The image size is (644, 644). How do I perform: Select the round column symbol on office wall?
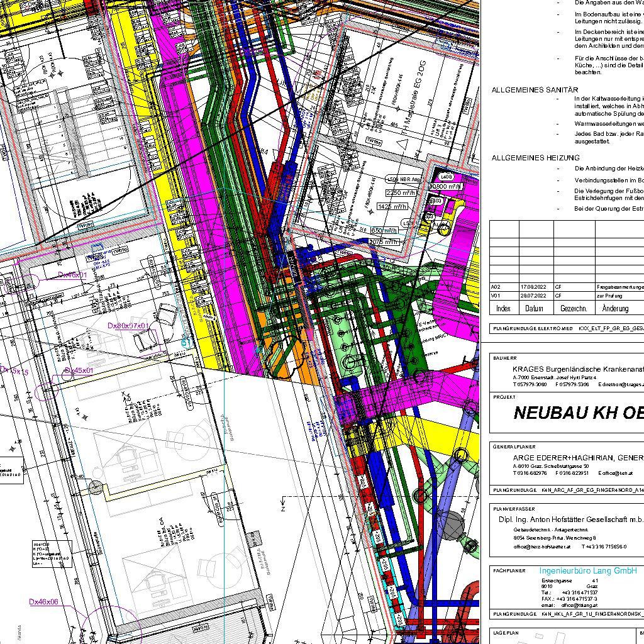pyautogui.click(x=95, y=487)
